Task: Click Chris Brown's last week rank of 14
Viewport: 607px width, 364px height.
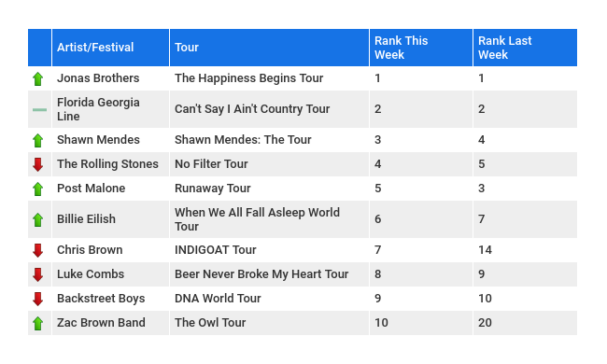Action: (x=485, y=250)
